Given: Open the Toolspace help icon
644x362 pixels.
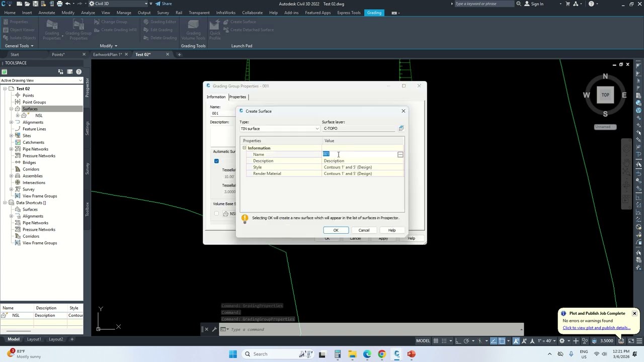Looking at the screenshot, I should click(79, 72).
